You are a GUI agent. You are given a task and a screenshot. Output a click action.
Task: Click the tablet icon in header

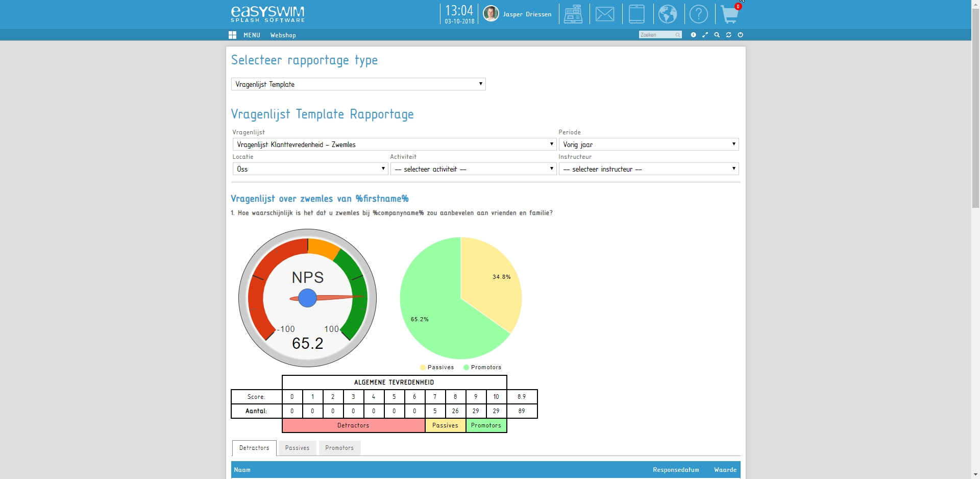pos(636,14)
